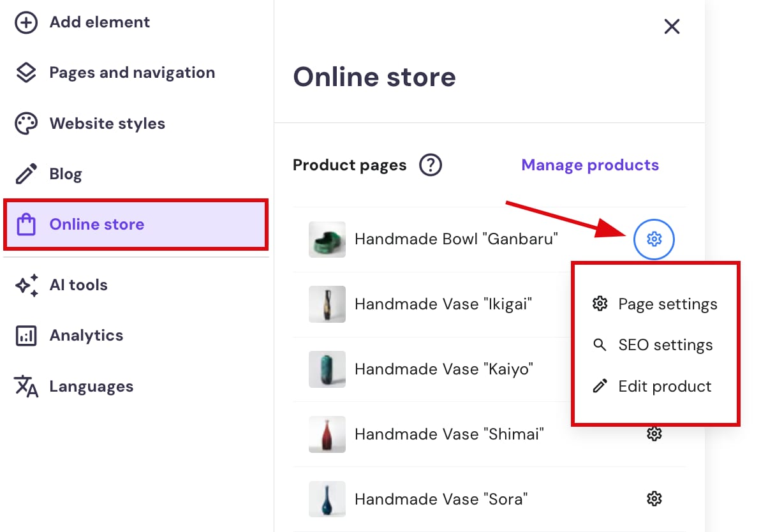768x532 pixels.
Task: Choose SEO settings in the popup menu
Action: [665, 345]
